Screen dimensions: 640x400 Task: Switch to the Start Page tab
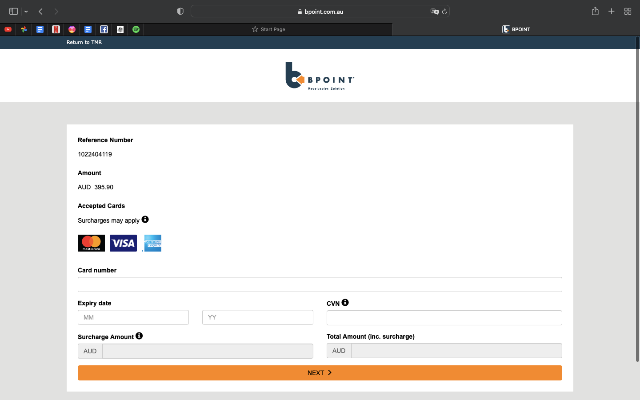tap(268, 29)
